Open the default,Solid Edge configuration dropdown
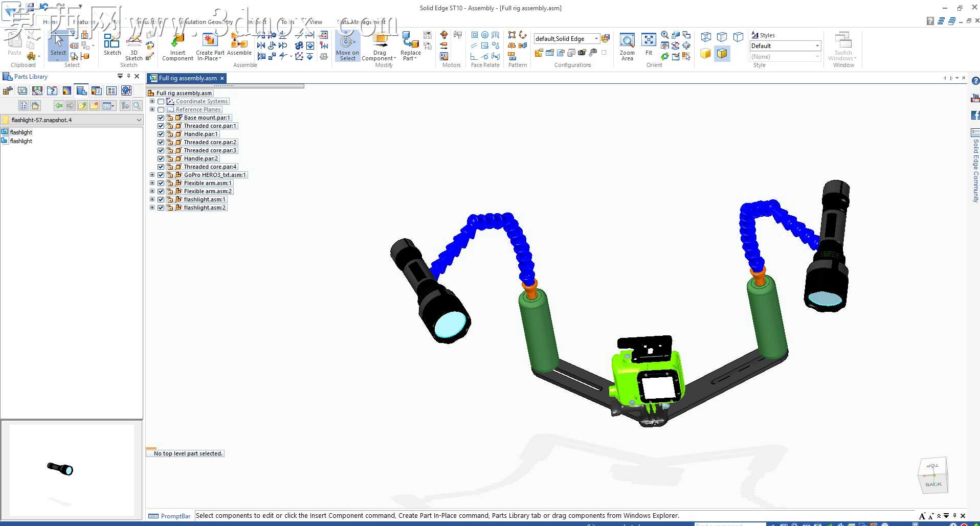This screenshot has width=980, height=526. click(x=596, y=39)
